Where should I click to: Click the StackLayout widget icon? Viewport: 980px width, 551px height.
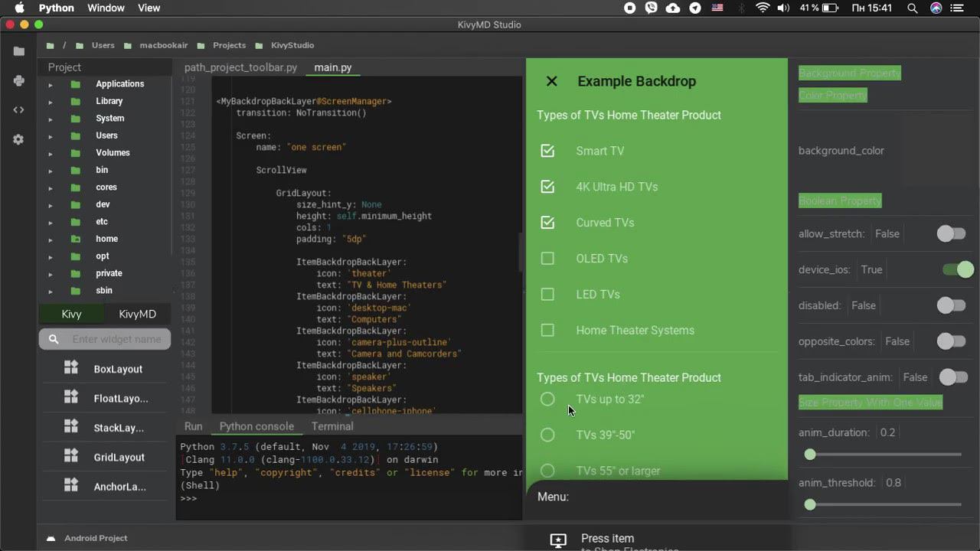[71, 427]
